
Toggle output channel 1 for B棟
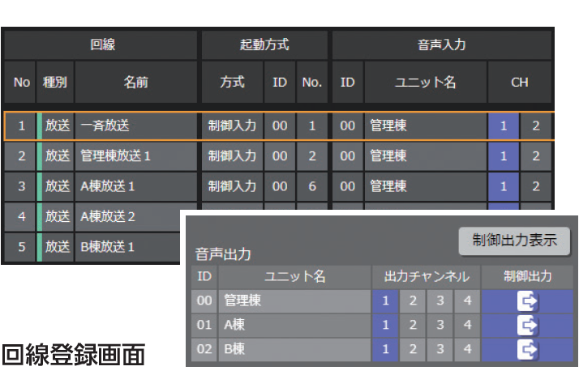click(x=385, y=349)
